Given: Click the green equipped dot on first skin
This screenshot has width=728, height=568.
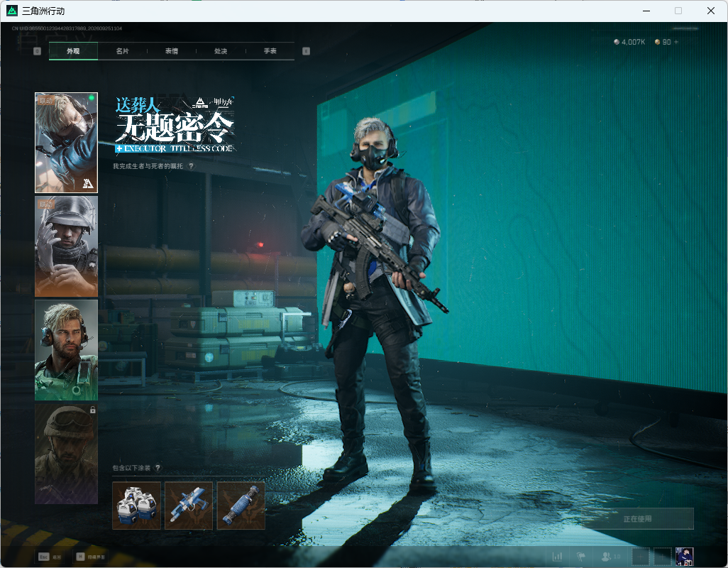Looking at the screenshot, I should pos(92,98).
